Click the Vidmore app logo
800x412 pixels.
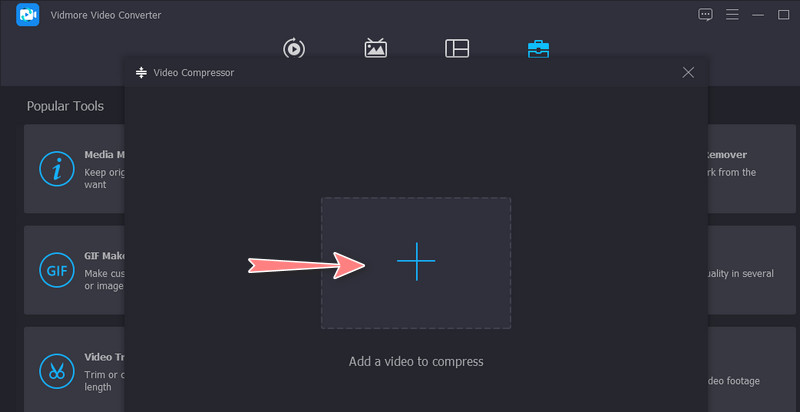pyautogui.click(x=28, y=15)
